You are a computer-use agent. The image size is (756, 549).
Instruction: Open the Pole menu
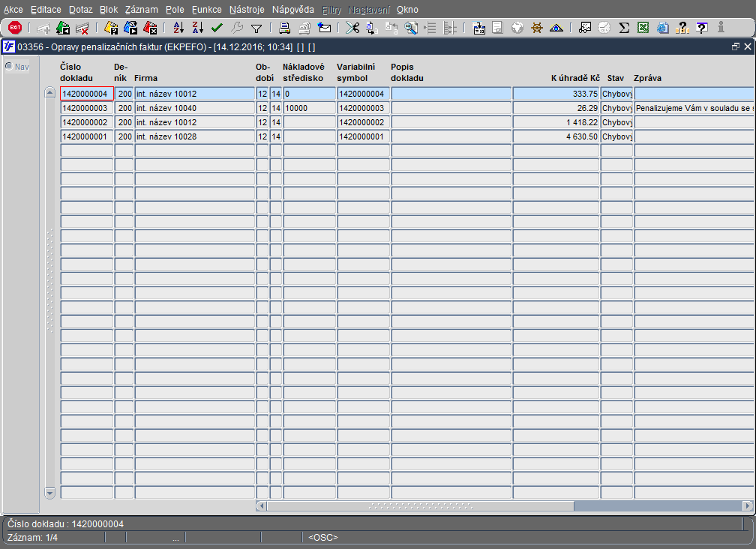(175, 10)
